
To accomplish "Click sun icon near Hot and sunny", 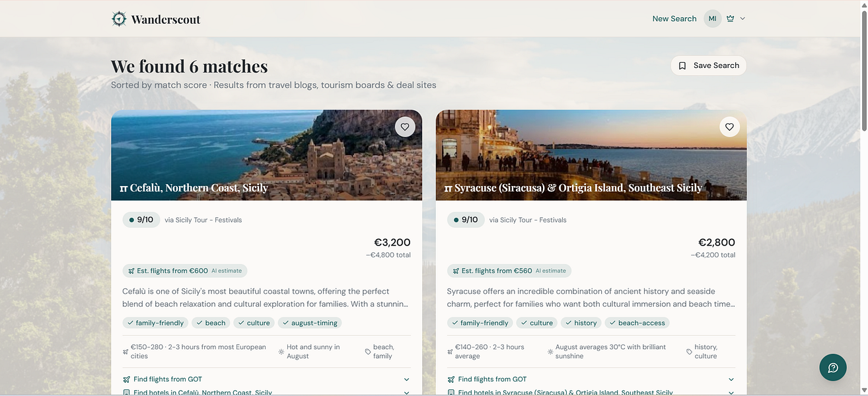I will click(x=281, y=352).
